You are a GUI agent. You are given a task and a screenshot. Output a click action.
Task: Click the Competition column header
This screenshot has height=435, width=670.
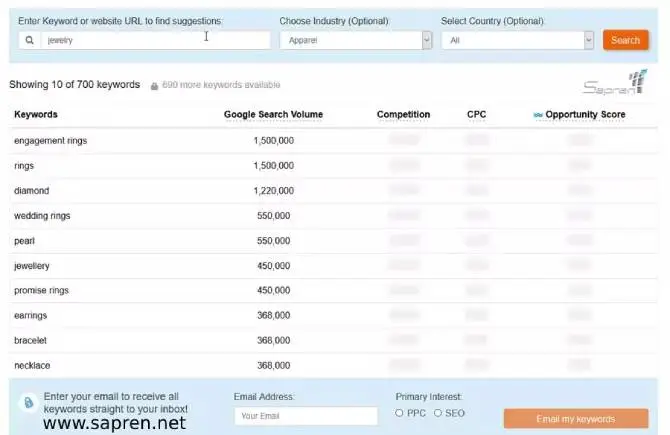[403, 115]
